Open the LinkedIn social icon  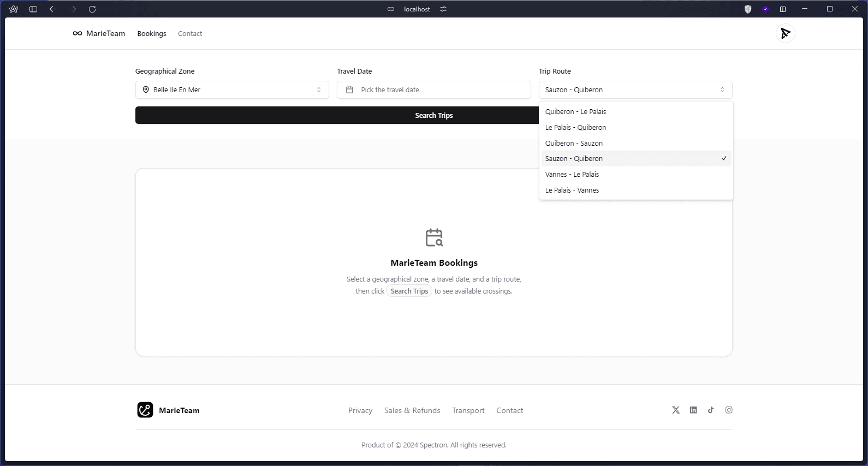[693, 410]
